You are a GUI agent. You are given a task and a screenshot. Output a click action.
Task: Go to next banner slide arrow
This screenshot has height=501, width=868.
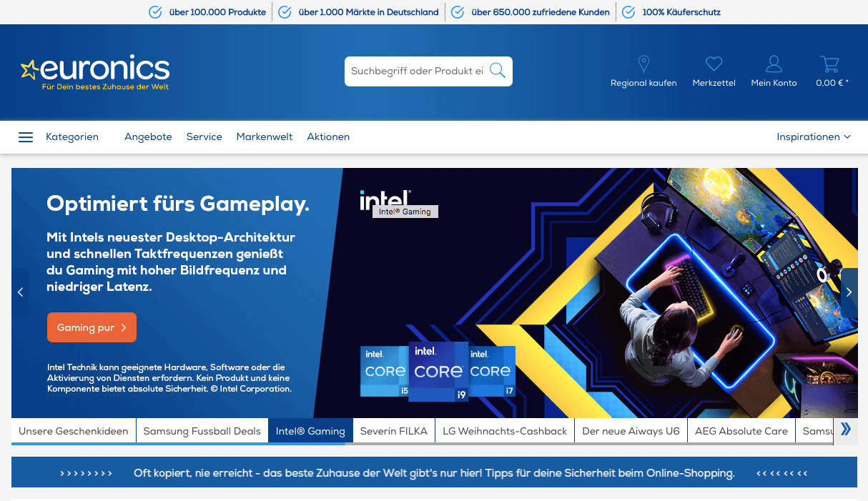pos(849,292)
